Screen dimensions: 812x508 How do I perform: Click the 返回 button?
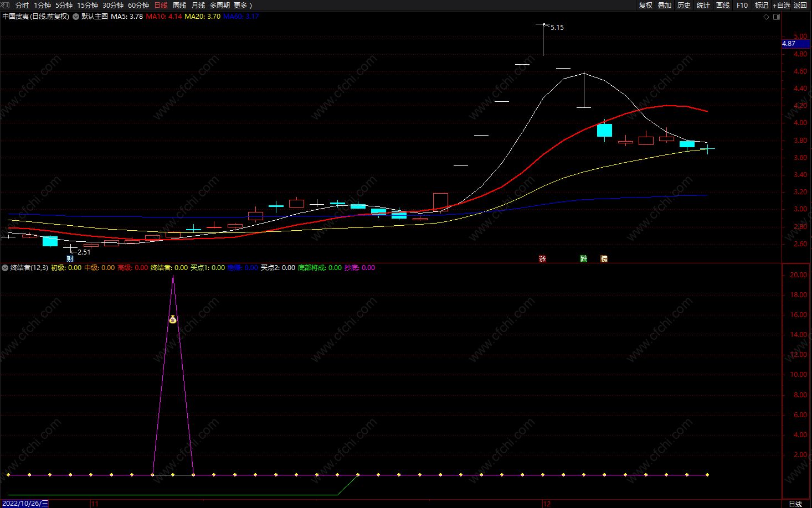[800, 5]
